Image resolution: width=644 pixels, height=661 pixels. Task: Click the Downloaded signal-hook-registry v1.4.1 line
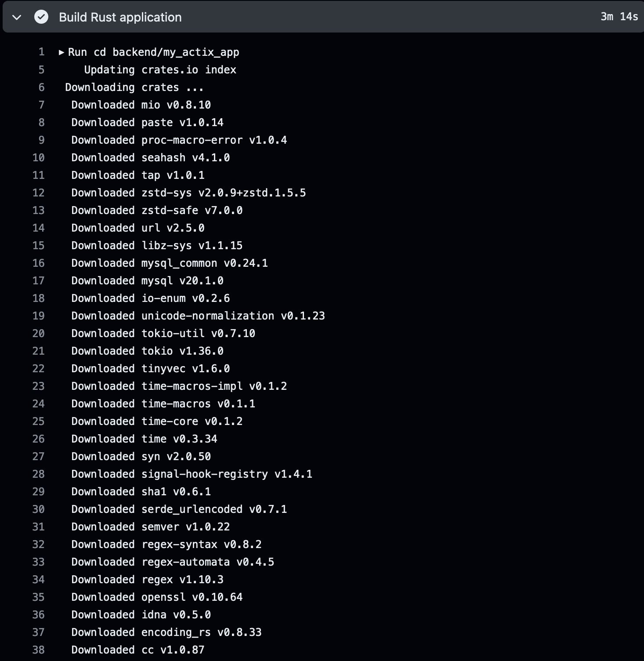pos(192,474)
